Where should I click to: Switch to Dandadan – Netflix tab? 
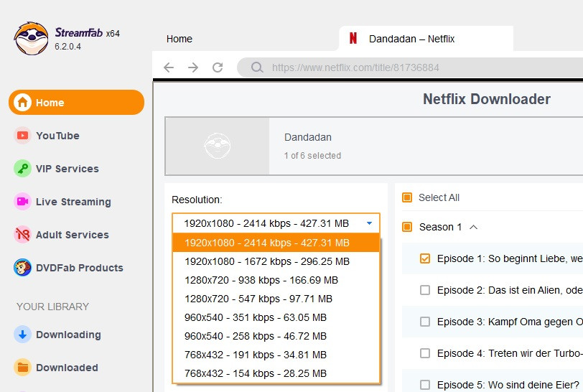[x=411, y=39]
